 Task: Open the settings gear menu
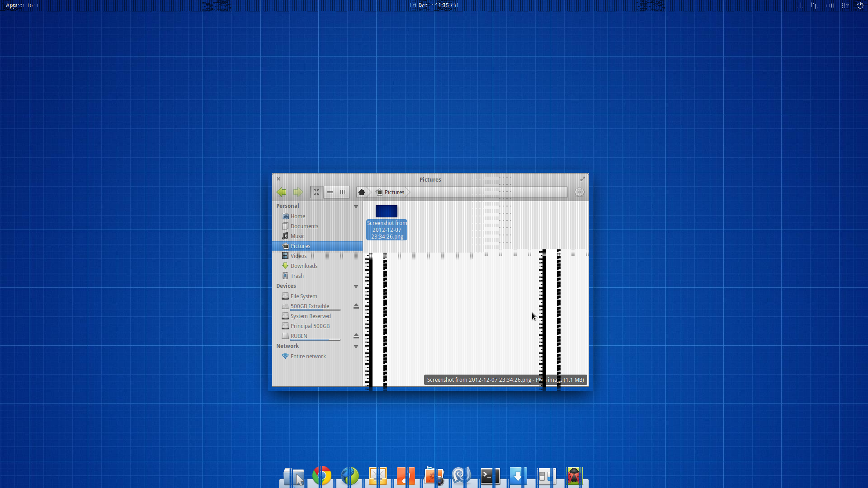click(x=579, y=192)
